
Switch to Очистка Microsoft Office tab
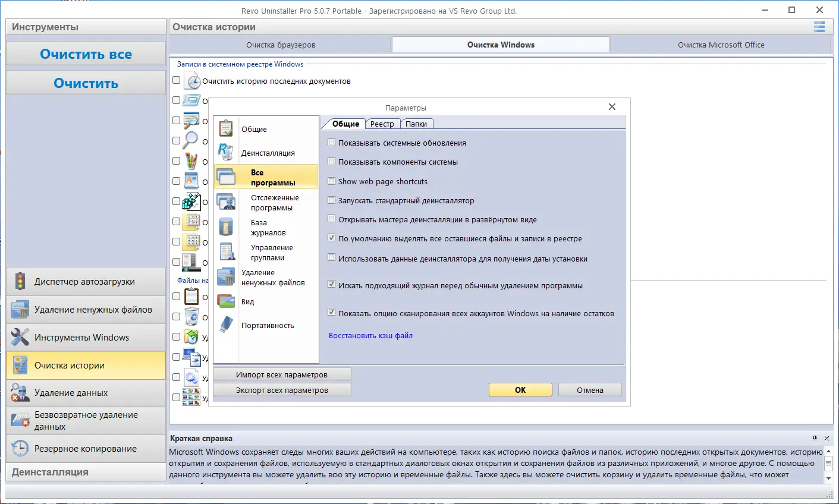(721, 45)
